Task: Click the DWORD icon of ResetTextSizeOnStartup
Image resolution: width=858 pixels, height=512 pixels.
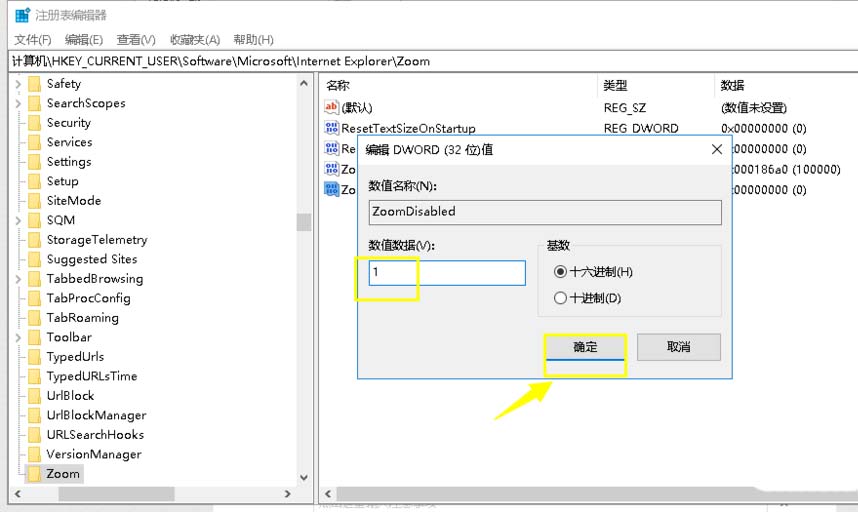Action: coord(331,128)
